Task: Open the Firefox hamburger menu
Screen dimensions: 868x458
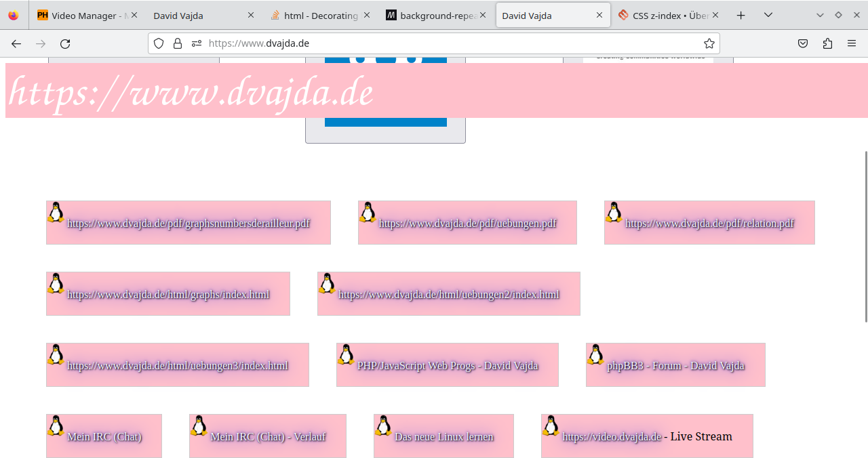Action: coord(851,43)
